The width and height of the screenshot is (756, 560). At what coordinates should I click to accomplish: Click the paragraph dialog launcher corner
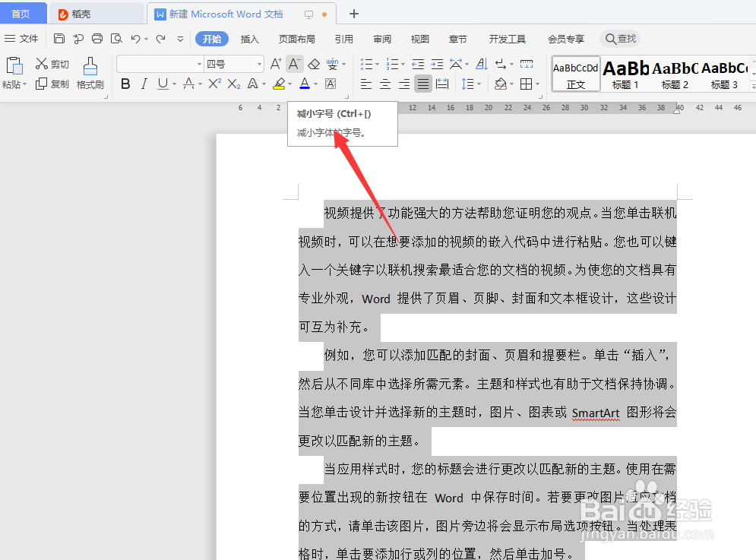pos(540,96)
